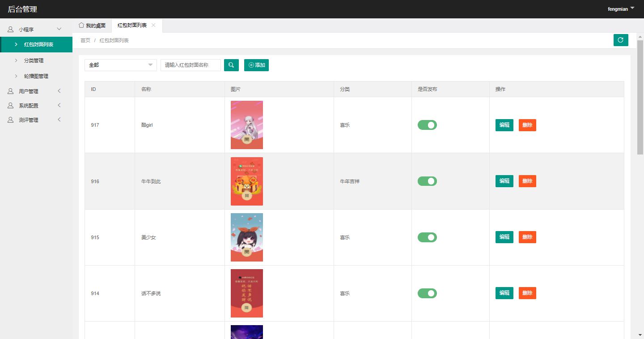Image resolution: width=644 pixels, height=339 pixels.
Task: Turn off publish switch for 牛牛到此
Action: (427, 181)
